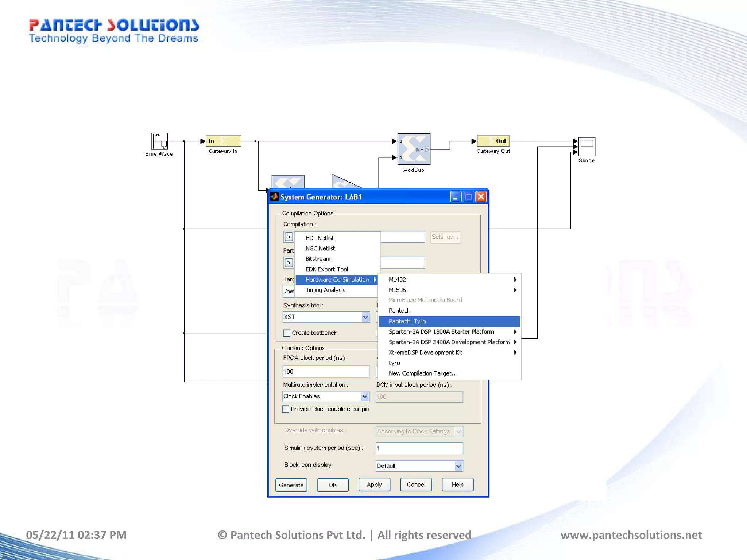This screenshot has height=560, width=747.
Task: Select Bitstream compilation option
Action: pyautogui.click(x=318, y=259)
